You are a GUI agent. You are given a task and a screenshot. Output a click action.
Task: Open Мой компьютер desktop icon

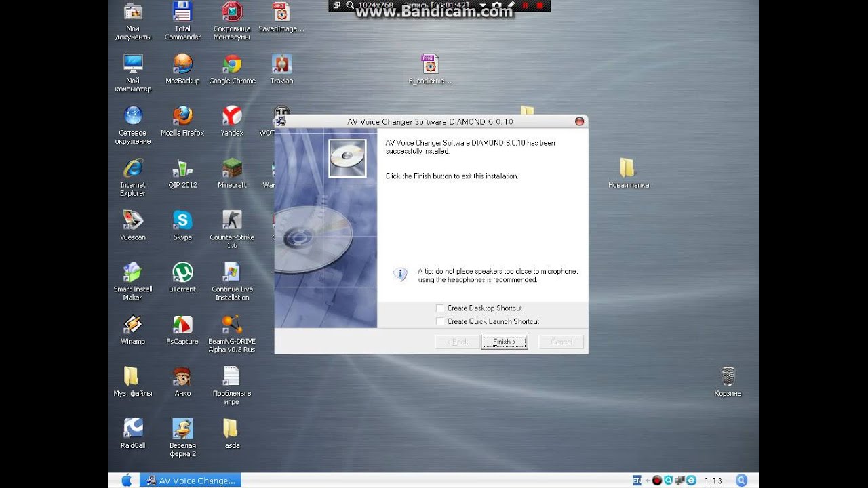[x=133, y=73]
